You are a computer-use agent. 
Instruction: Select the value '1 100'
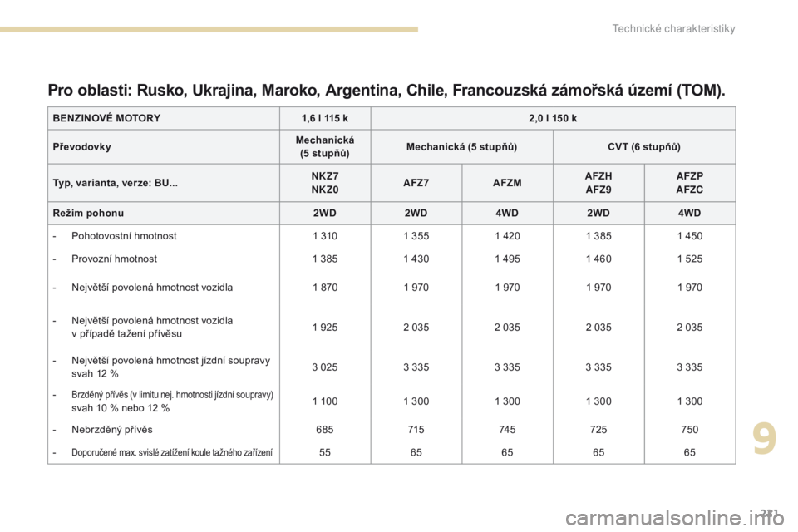325,401
